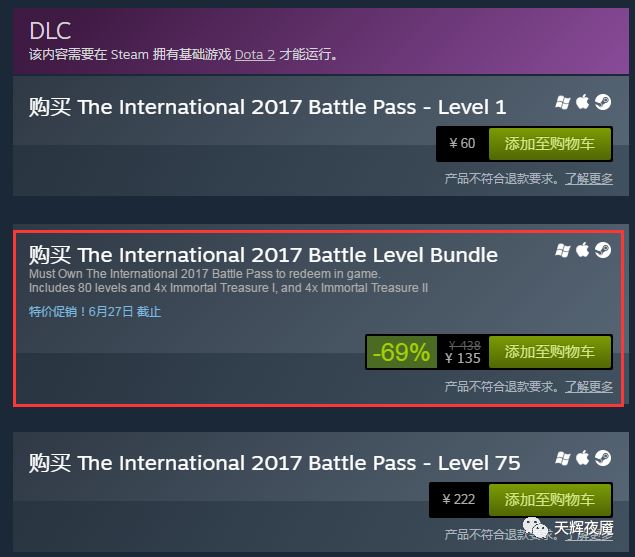
Task: Click Apple icon on Level 75 Battle Pass
Action: tap(582, 458)
